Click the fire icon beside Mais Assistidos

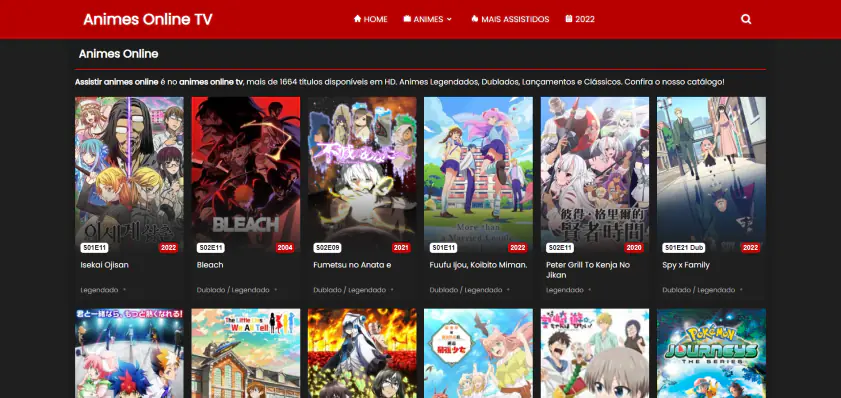point(474,19)
